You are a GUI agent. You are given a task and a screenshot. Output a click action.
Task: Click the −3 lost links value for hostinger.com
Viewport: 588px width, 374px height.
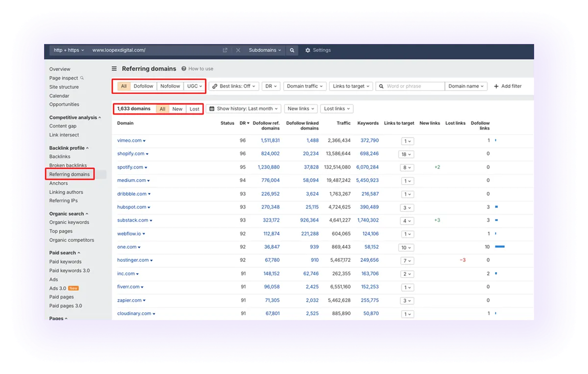pos(463,260)
